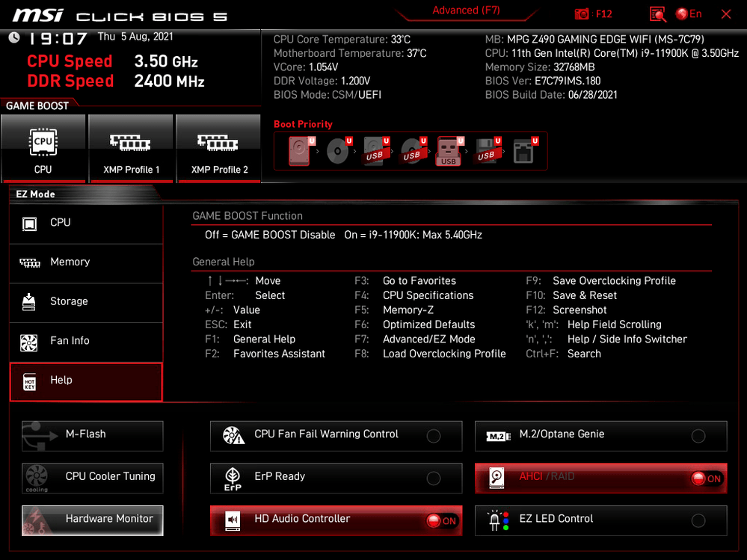The height and width of the screenshot is (560, 747).
Task: Turn off HD Audio Controller toggle
Action: tap(441, 521)
